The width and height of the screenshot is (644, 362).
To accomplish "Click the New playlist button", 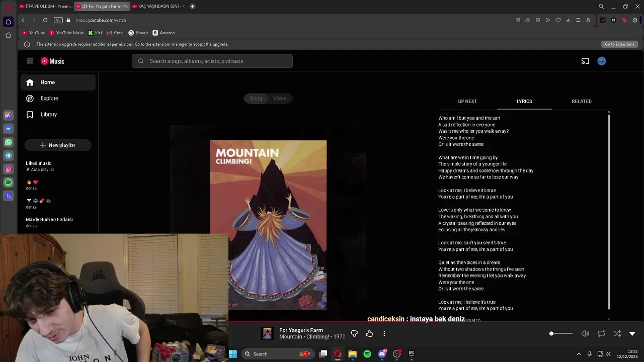I will 58,145.
